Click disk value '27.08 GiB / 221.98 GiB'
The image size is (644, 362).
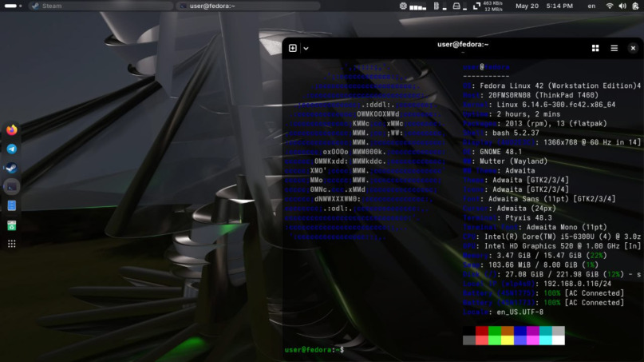pyautogui.click(x=551, y=275)
